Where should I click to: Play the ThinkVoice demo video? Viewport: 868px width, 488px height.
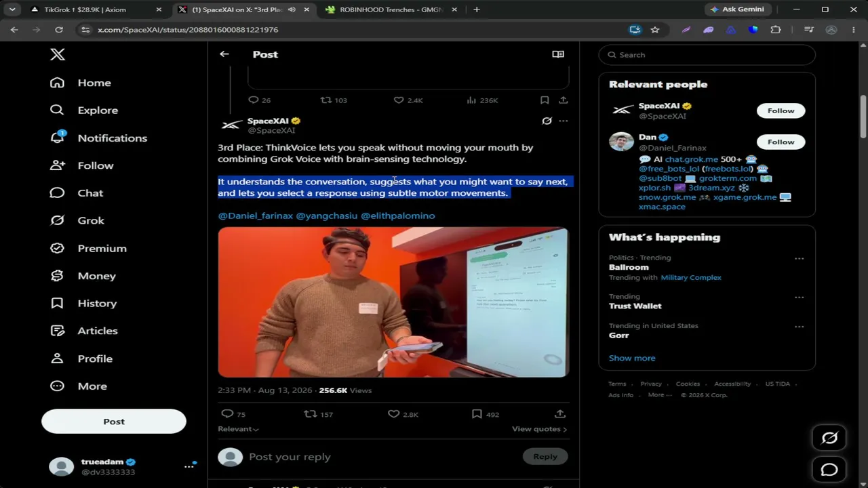[393, 302]
